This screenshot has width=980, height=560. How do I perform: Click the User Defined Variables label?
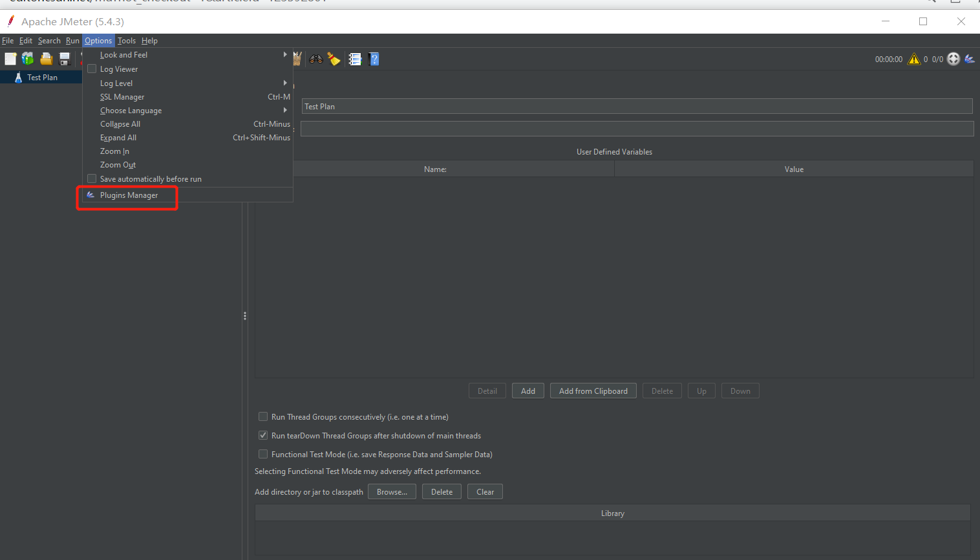[614, 151]
